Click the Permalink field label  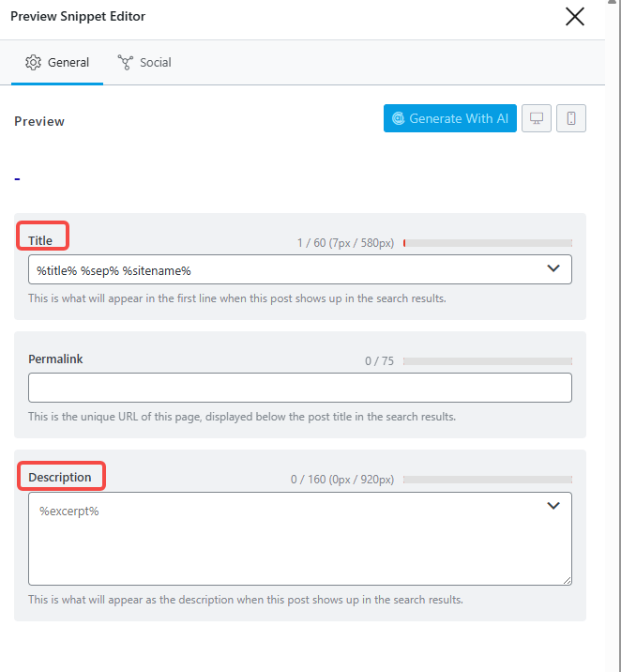(55, 359)
